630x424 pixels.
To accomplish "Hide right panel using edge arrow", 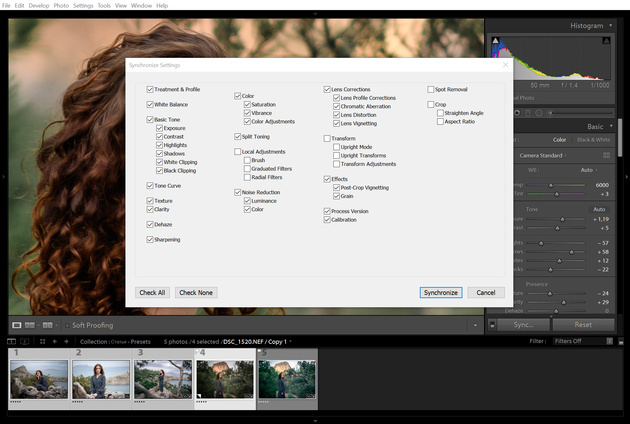I will click(627, 176).
